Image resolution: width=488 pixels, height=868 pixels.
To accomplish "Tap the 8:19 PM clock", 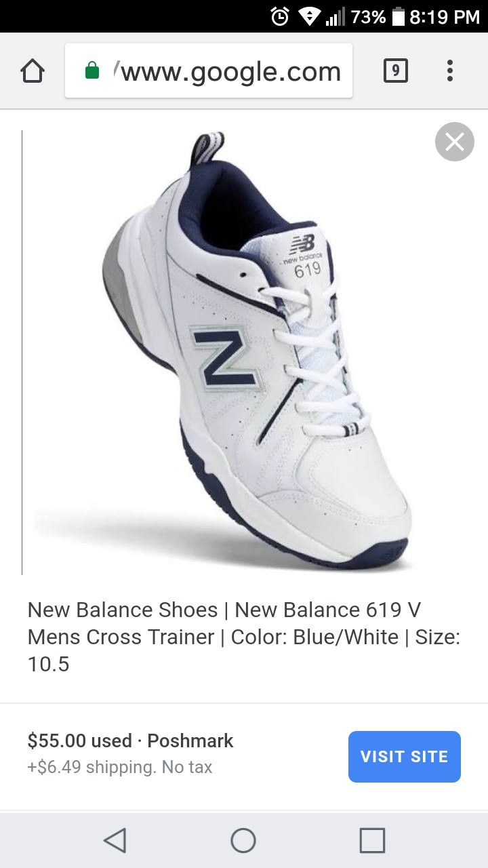I will (x=445, y=16).
